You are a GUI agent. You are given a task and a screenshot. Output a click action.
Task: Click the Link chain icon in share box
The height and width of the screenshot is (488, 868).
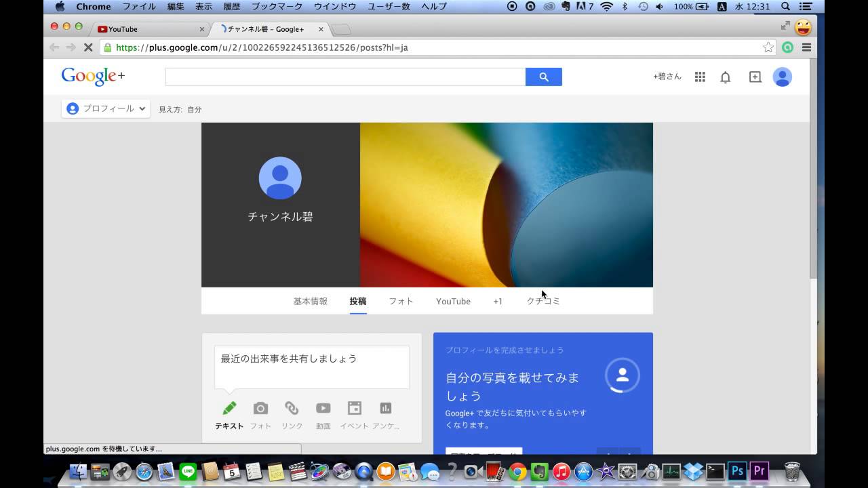pos(292,408)
